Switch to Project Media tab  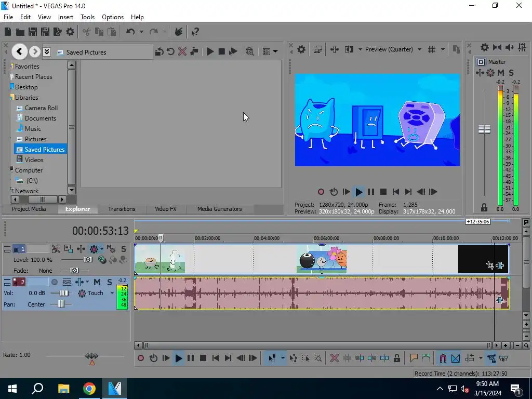click(29, 209)
